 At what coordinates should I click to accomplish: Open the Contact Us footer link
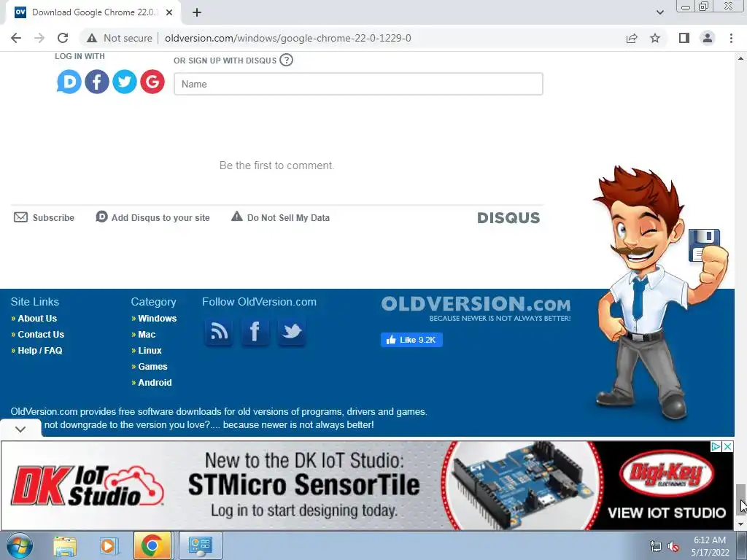coord(41,334)
